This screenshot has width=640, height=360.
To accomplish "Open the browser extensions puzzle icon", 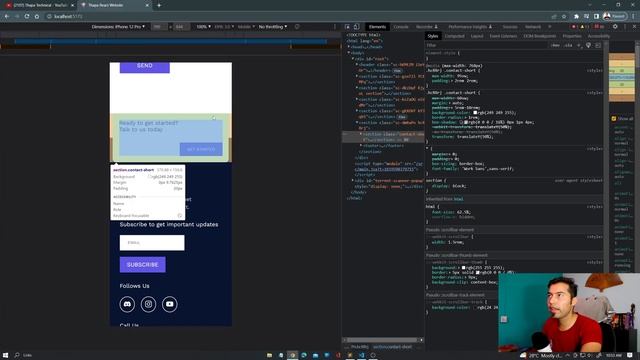I will point(576,16).
